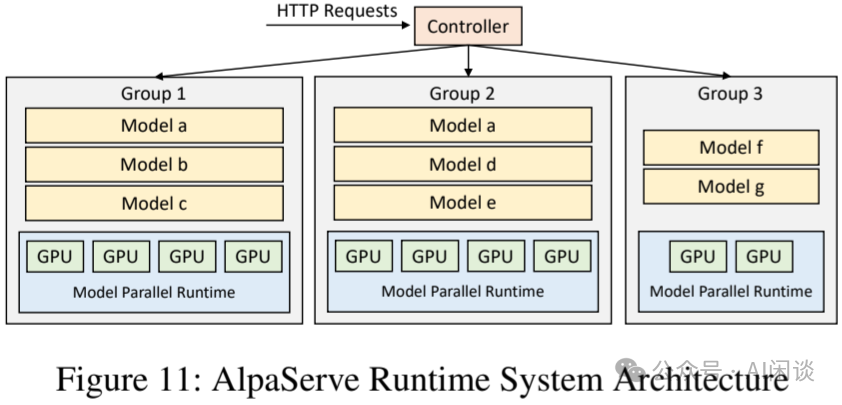Pick the 'Model g' box
Image resolution: width=842 pixels, height=405 pixels.
731,186
